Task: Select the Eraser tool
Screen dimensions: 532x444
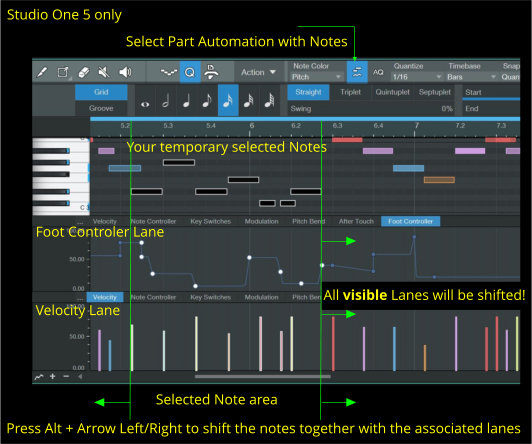Action: click(x=83, y=72)
